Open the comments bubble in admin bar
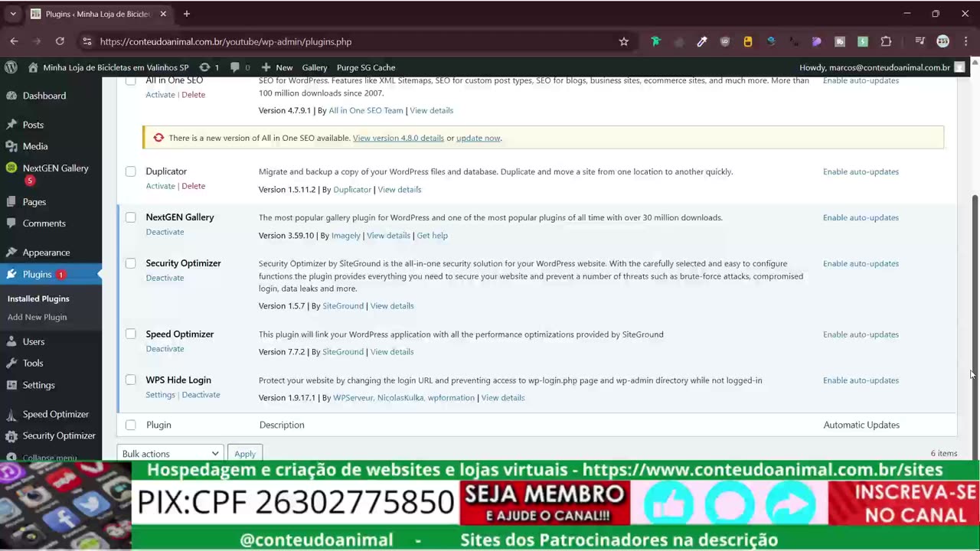This screenshot has width=980, height=551. [240, 67]
